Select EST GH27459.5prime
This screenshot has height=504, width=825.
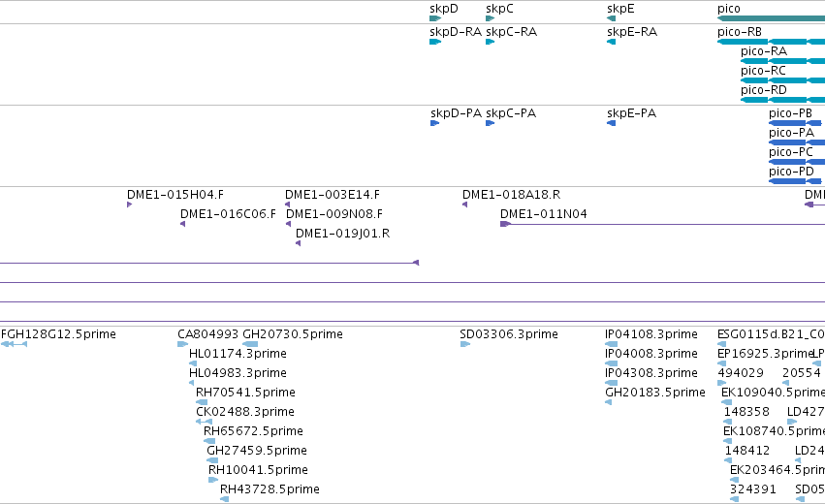[x=212, y=460]
